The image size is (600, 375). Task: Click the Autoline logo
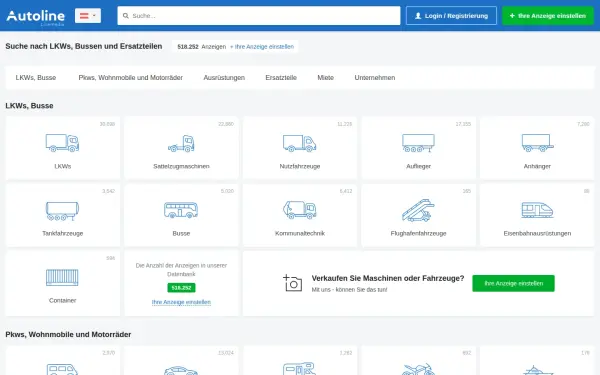click(36, 16)
